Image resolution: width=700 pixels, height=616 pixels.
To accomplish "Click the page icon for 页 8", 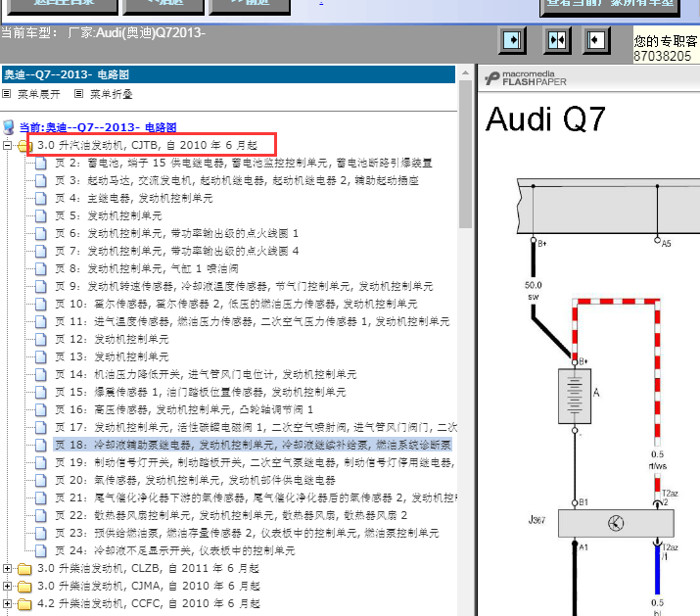I will tap(40, 269).
